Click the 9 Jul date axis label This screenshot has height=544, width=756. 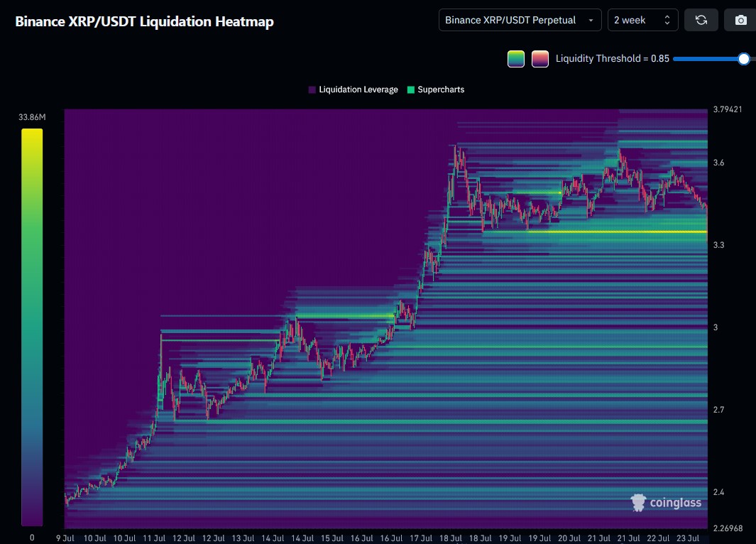coord(65,538)
